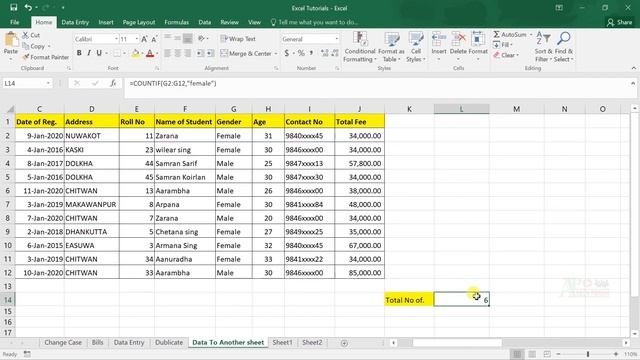The width and height of the screenshot is (640, 360).
Task: Select the Format Painter brush
Action: 26,57
